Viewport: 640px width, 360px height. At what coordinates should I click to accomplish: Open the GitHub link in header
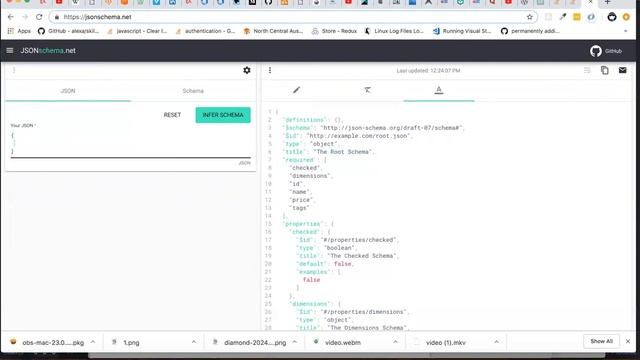pyautogui.click(x=606, y=51)
